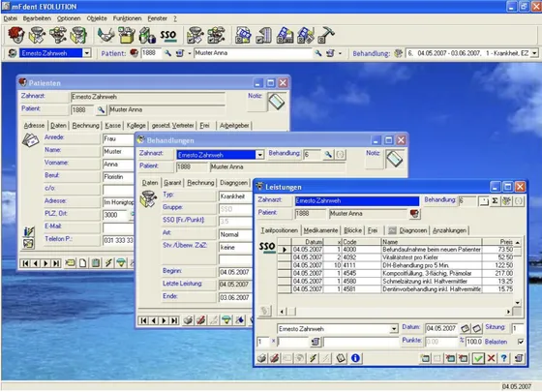The width and height of the screenshot is (542, 392).
Task: Click the Objekte menu item
Action: click(97, 18)
